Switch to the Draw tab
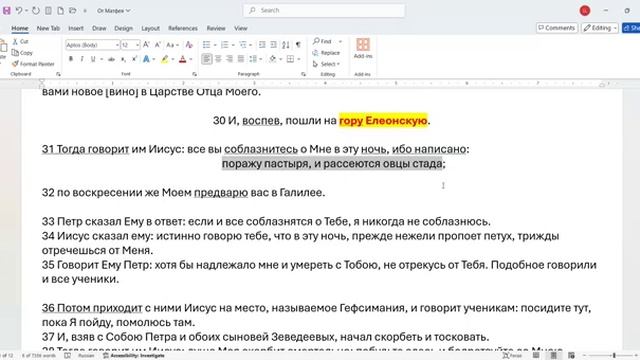The width and height of the screenshot is (640, 360). [x=99, y=28]
